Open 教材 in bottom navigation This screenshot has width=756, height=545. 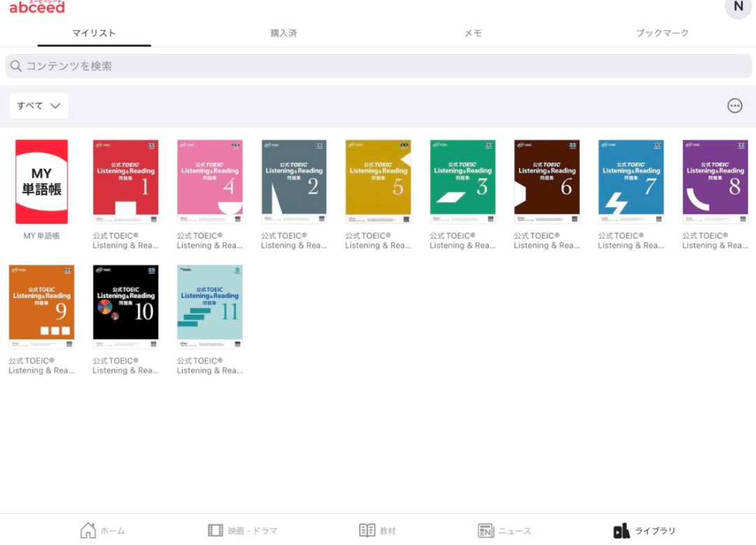click(x=377, y=530)
